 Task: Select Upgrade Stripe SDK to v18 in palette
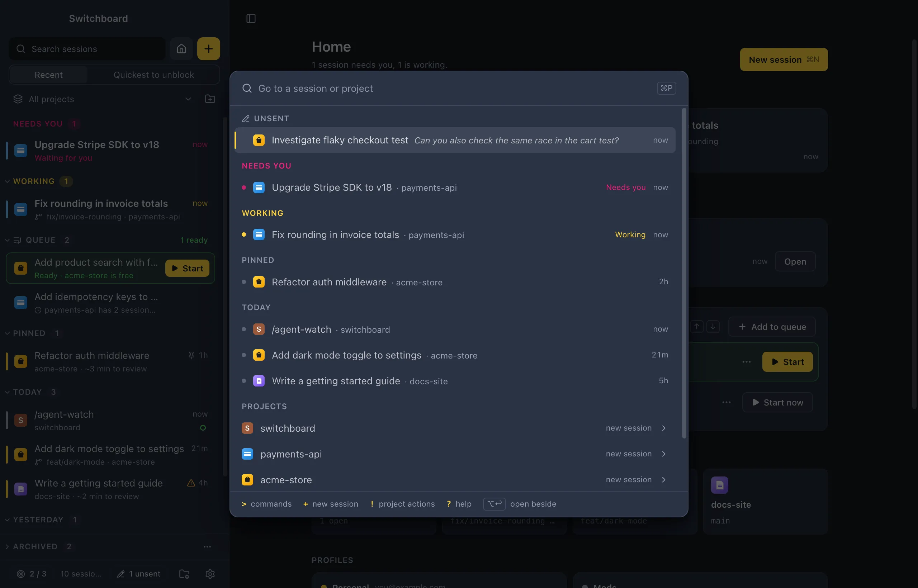click(455, 187)
